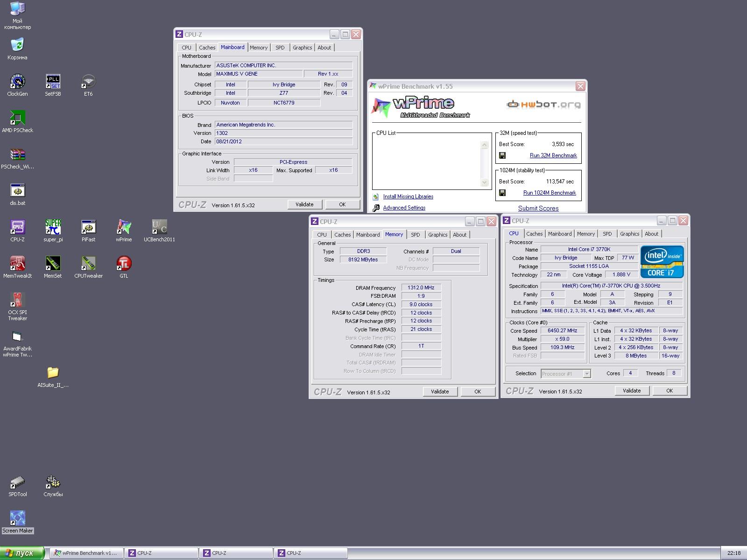The height and width of the screenshot is (560, 747).
Task: Open Graphics tab in Memory CPU-Z window
Action: [x=437, y=235]
